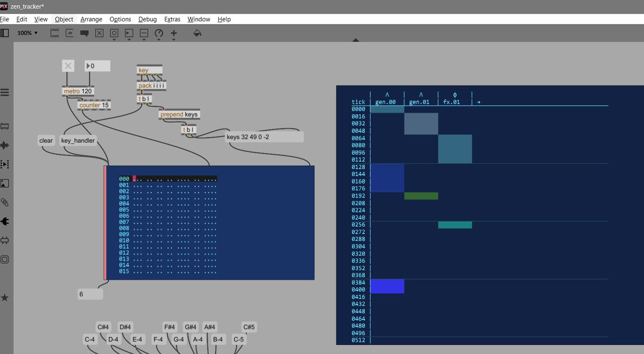Click the loop connector sidebar icon

click(5, 240)
